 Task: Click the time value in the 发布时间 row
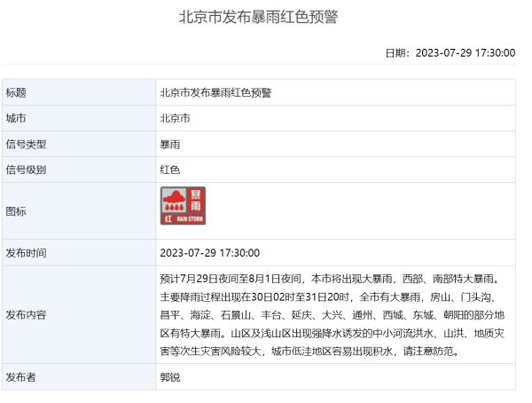[x=209, y=253]
